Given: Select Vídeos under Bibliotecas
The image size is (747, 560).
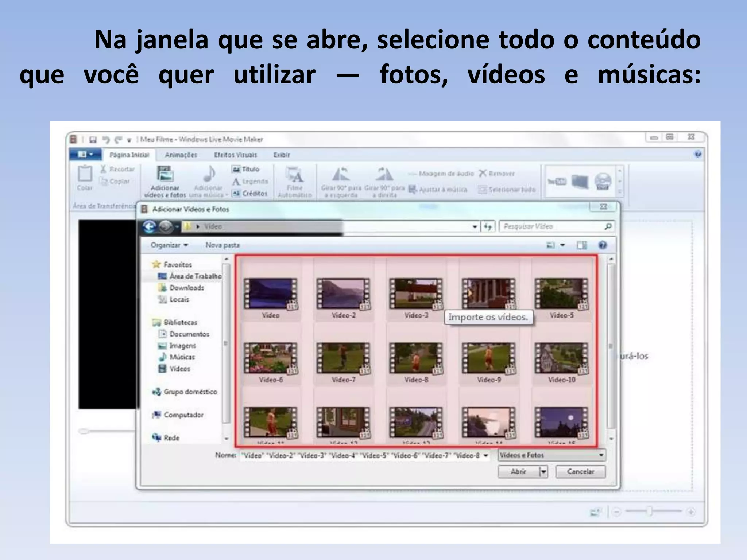Looking at the screenshot, I should (174, 369).
